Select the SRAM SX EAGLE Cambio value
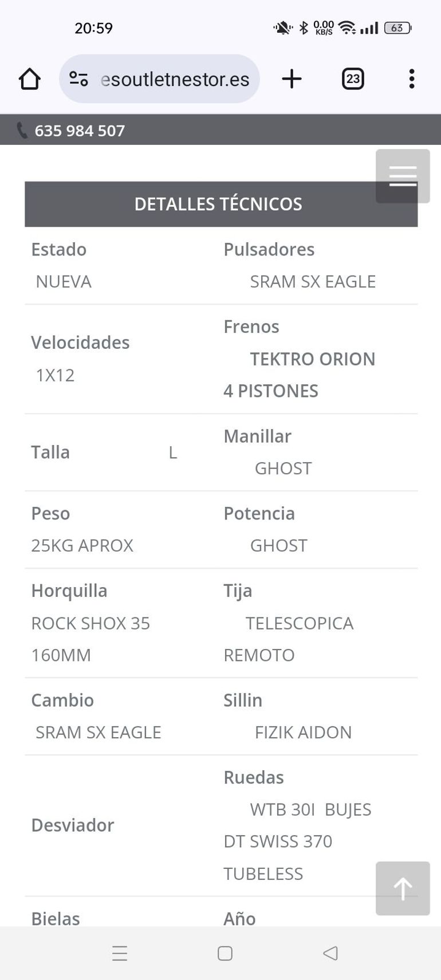Screen dimensions: 441x980 99,732
